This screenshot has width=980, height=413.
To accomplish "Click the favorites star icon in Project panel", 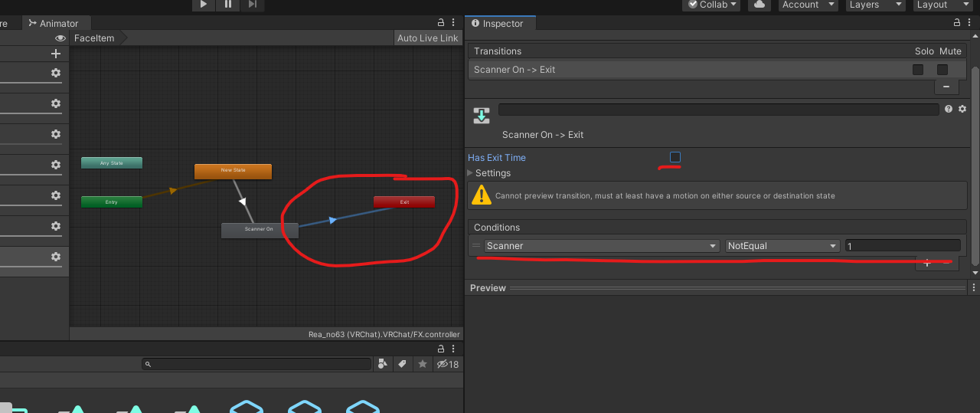I will [x=422, y=365].
